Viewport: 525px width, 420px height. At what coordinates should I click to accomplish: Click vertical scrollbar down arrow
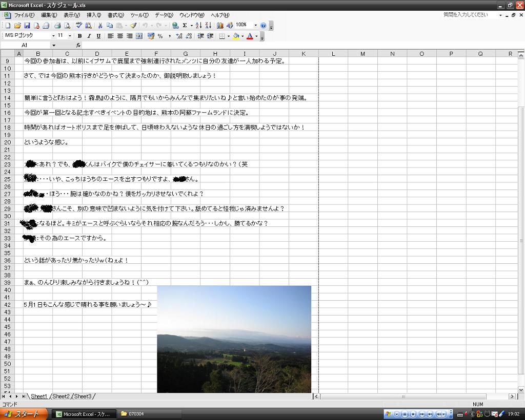pyautogui.click(x=521, y=390)
